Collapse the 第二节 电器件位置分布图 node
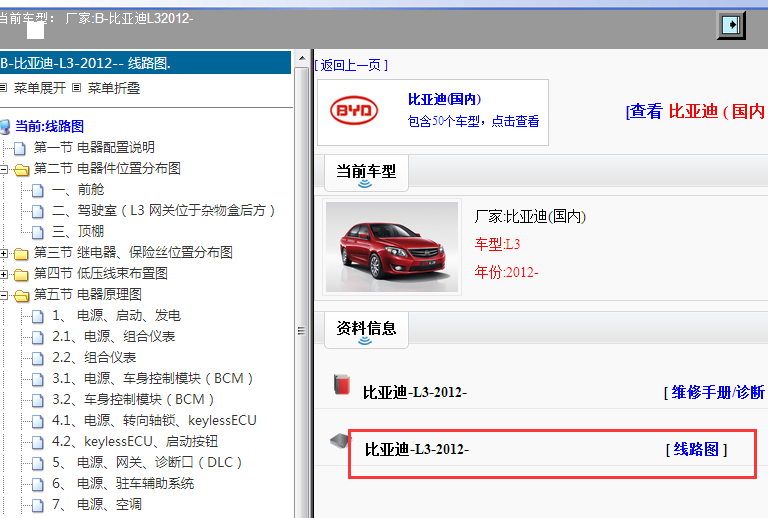 click(x=4, y=169)
